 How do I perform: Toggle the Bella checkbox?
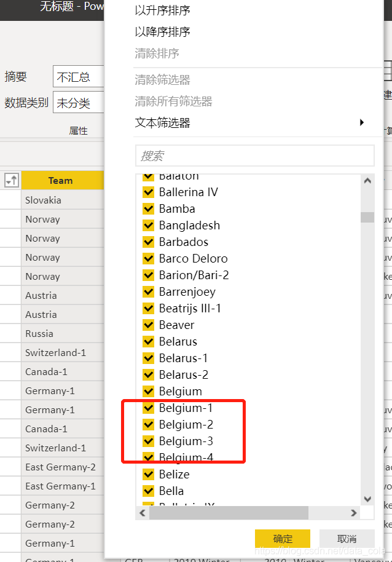coord(148,491)
